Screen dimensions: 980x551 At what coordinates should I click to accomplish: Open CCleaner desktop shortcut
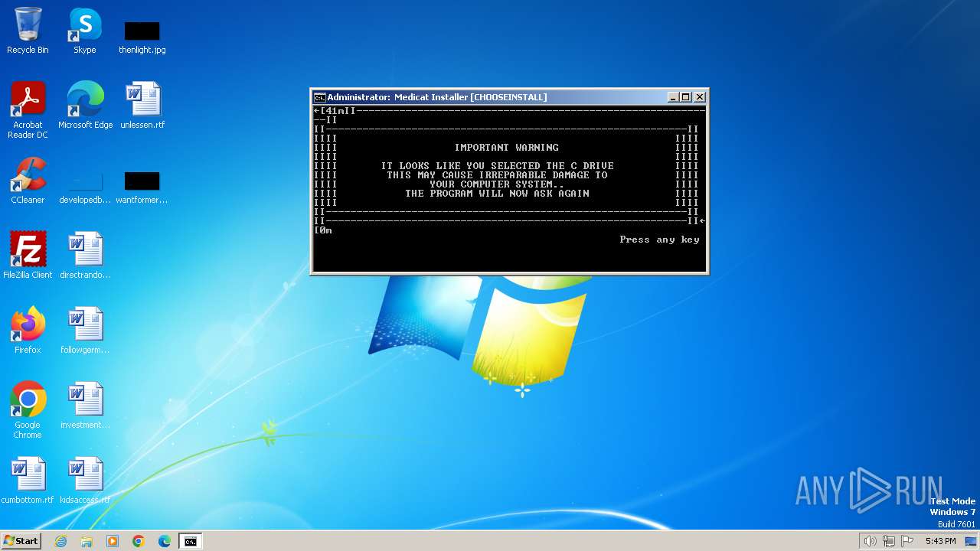(x=28, y=181)
